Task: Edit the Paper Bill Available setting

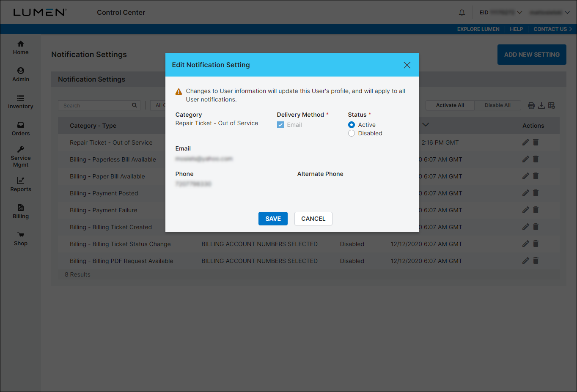Action: [x=526, y=176]
